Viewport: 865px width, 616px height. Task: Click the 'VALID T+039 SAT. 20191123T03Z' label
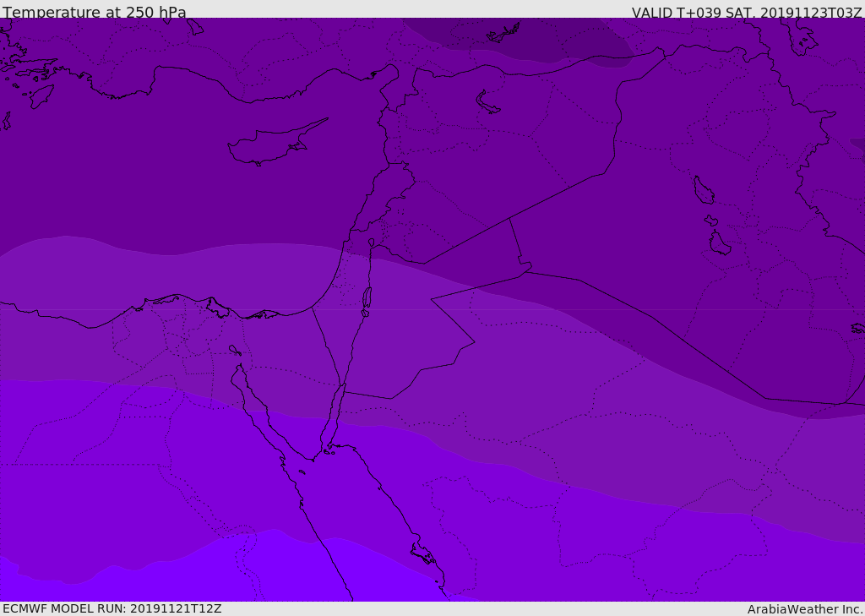[x=747, y=13]
